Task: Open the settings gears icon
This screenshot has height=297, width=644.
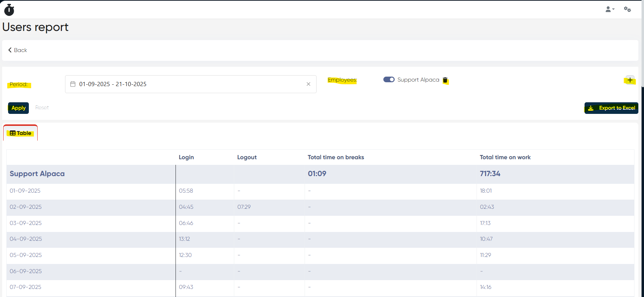Action: coord(627,9)
